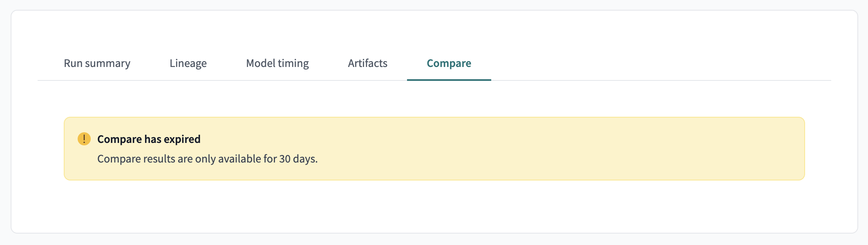868x245 pixels.
Task: Click the white content card background
Action: pos(433,212)
